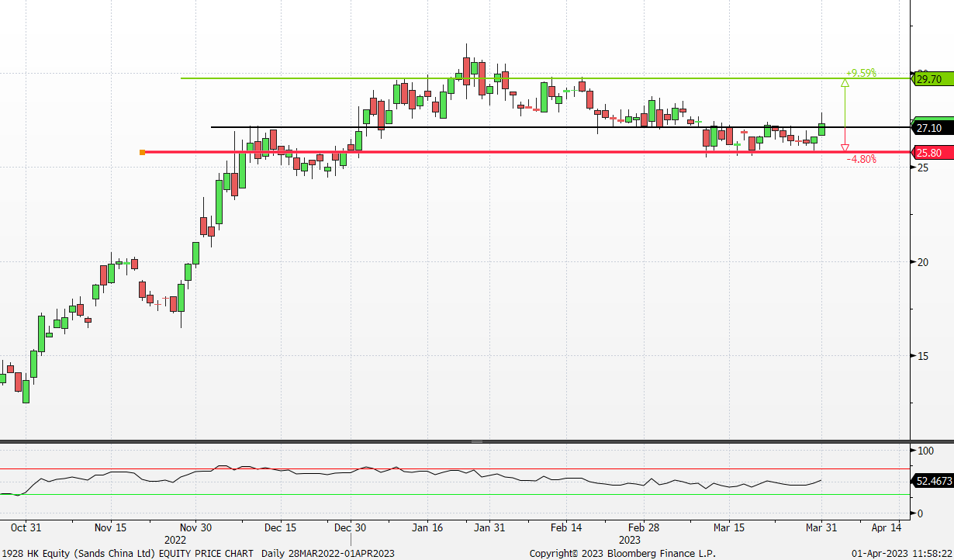Select the orange anchor handle on red line
954x560 pixels.
(x=142, y=152)
